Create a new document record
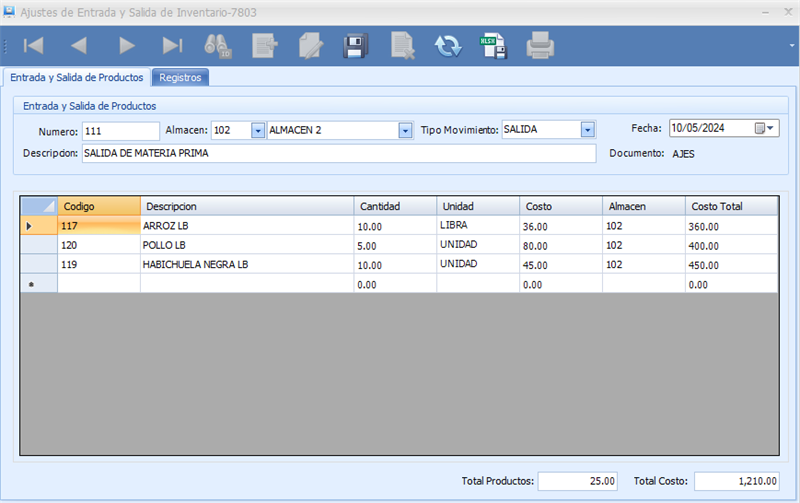The image size is (800, 503). click(265, 45)
